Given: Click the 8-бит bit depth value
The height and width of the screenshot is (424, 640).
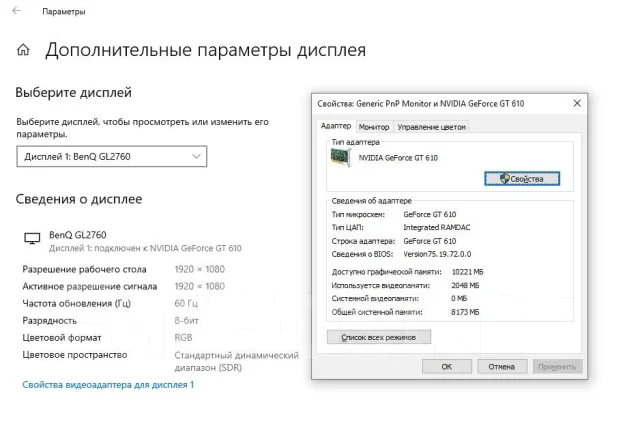Looking at the screenshot, I should 187,320.
